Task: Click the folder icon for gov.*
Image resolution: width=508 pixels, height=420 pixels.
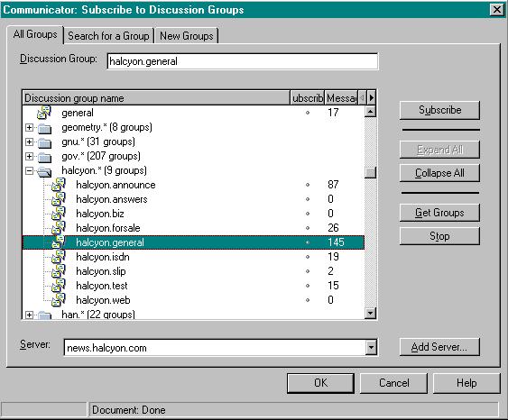Action: pyautogui.click(x=44, y=157)
